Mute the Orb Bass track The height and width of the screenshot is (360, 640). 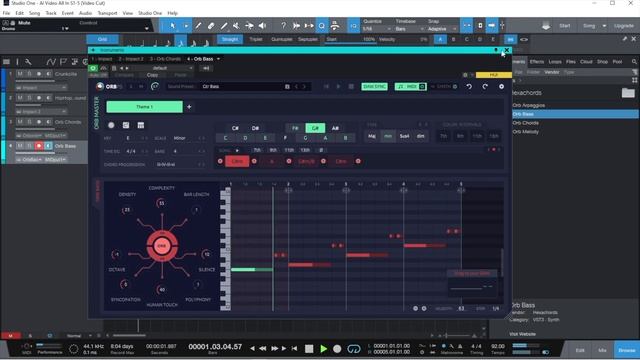(x=20, y=146)
